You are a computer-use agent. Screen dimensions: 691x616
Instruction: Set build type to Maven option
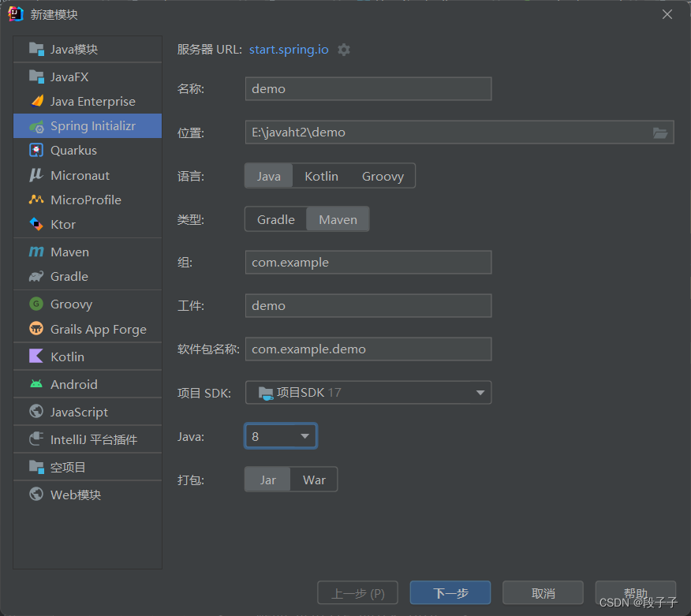pyautogui.click(x=338, y=219)
